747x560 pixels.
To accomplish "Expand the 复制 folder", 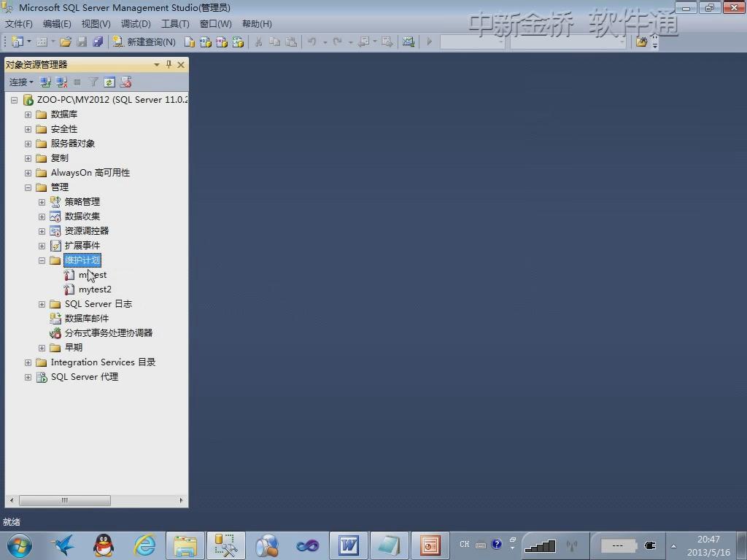I will pyautogui.click(x=28, y=158).
